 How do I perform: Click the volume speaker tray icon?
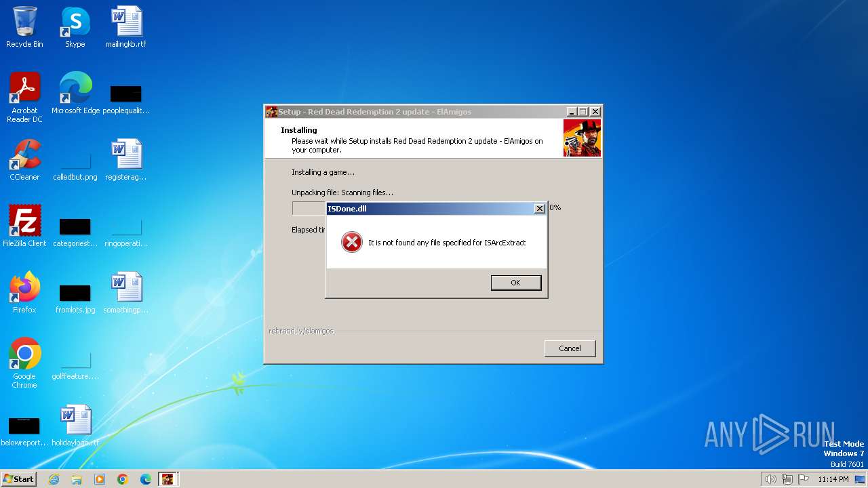770,479
